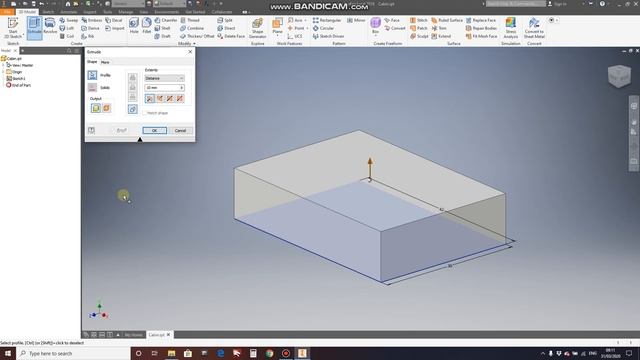Image resolution: width=640 pixels, height=360 pixels.
Task: Expand the Origin folder node
Action: (x=4, y=72)
